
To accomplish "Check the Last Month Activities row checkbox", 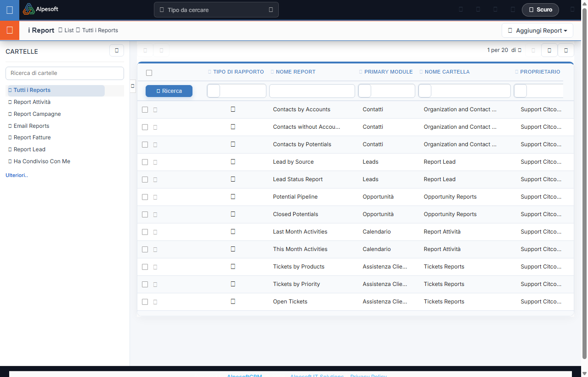I will point(145,232).
